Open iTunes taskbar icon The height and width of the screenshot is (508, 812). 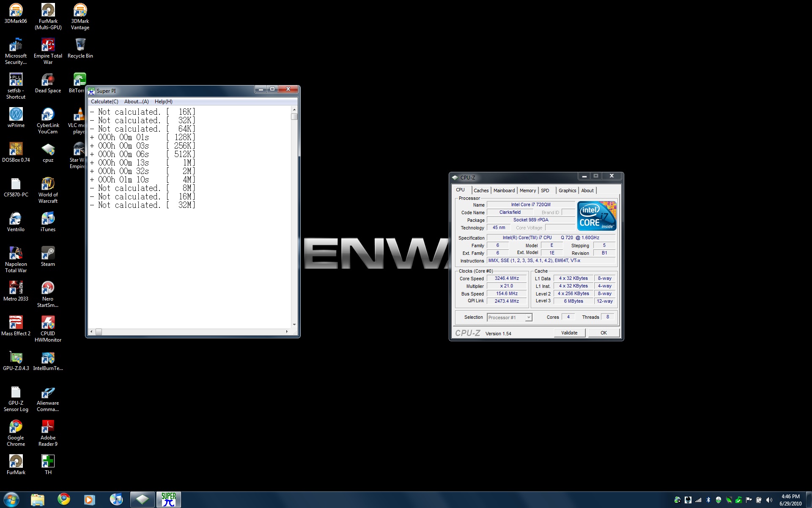(x=116, y=500)
